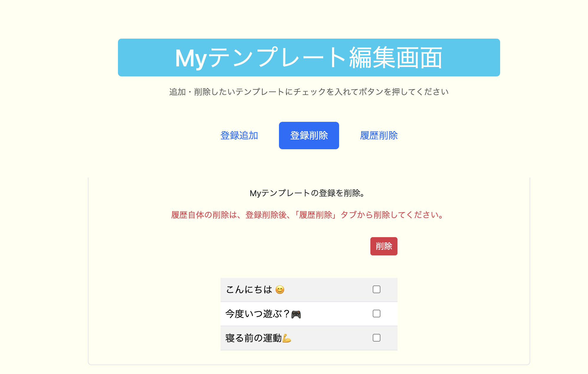Click the gray instruction text below the header
Screen dimensions: 588x374
[x=309, y=92]
